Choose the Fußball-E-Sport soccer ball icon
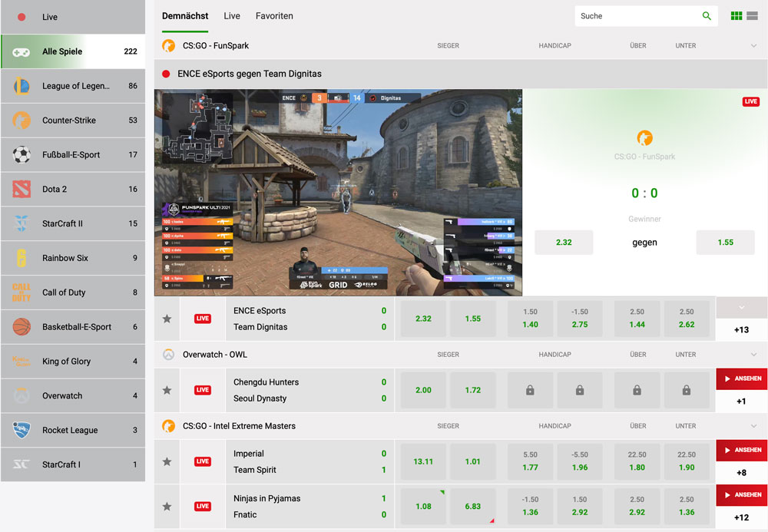This screenshot has height=532, width=768. tap(21, 154)
